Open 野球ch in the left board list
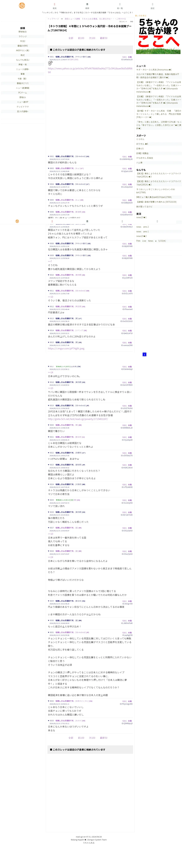 pyautogui.click(x=23, y=97)
